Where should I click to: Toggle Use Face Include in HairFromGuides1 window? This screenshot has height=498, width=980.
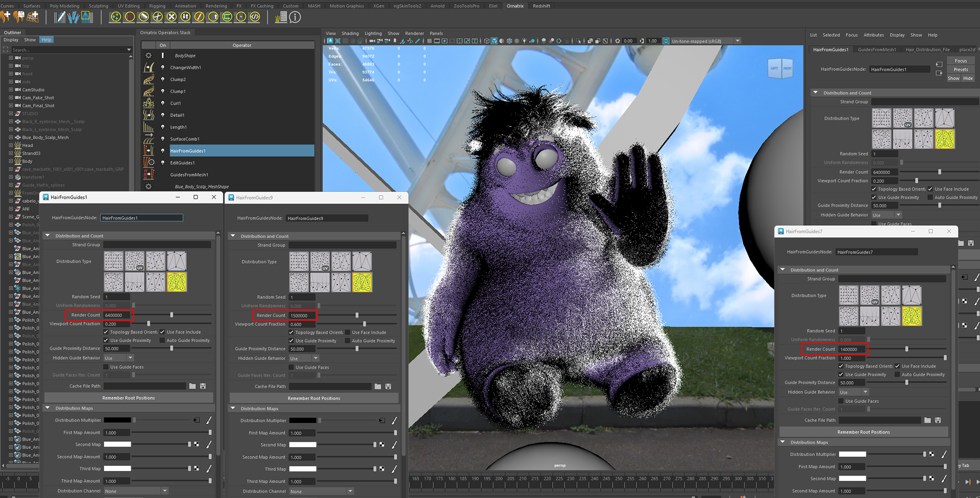[x=162, y=332]
